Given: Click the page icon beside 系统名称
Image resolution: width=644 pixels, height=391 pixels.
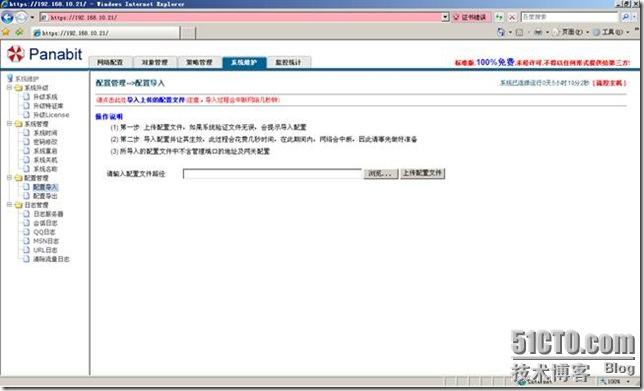Looking at the screenshot, I should tap(26, 169).
